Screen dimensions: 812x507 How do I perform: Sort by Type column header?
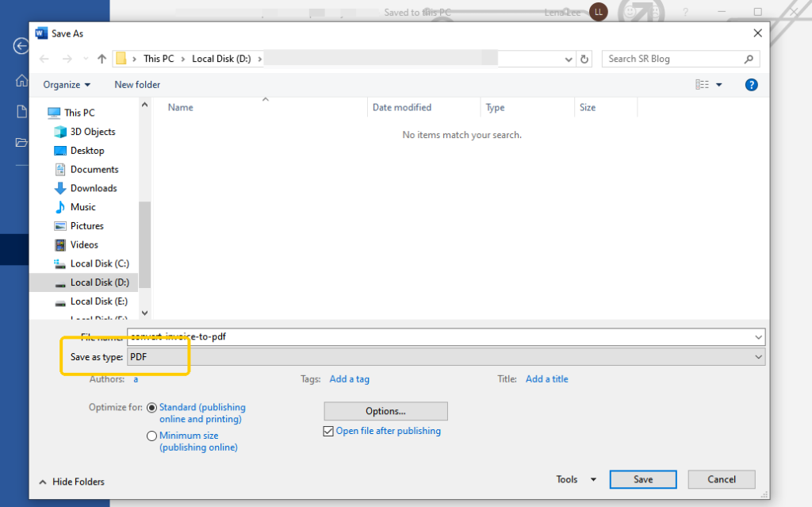point(495,107)
